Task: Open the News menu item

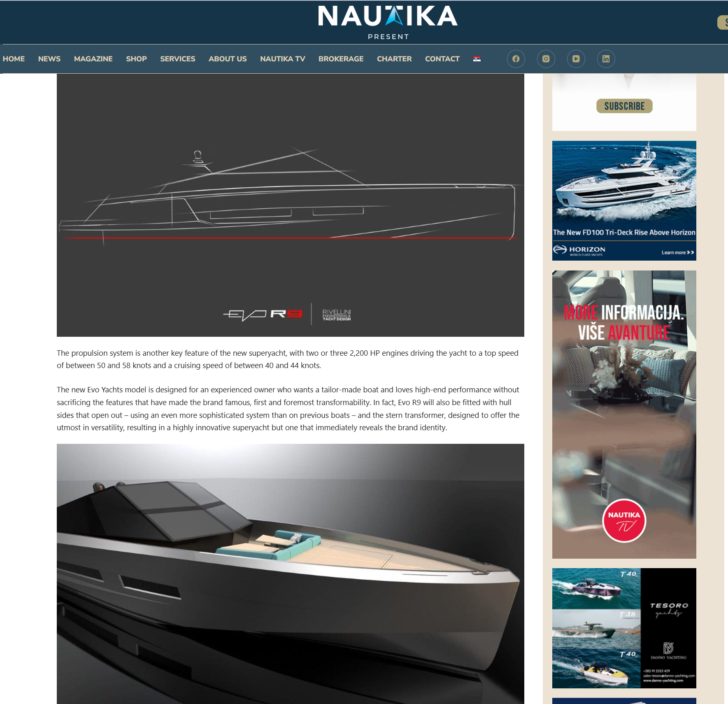Action: click(49, 59)
